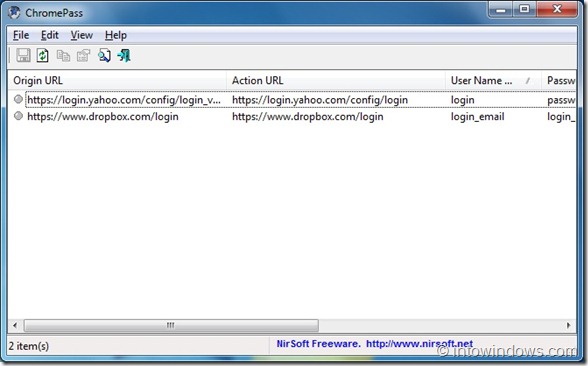This screenshot has width=588, height=366.
Task: Click the Save Selected Items toolbar icon
Action: point(23,56)
